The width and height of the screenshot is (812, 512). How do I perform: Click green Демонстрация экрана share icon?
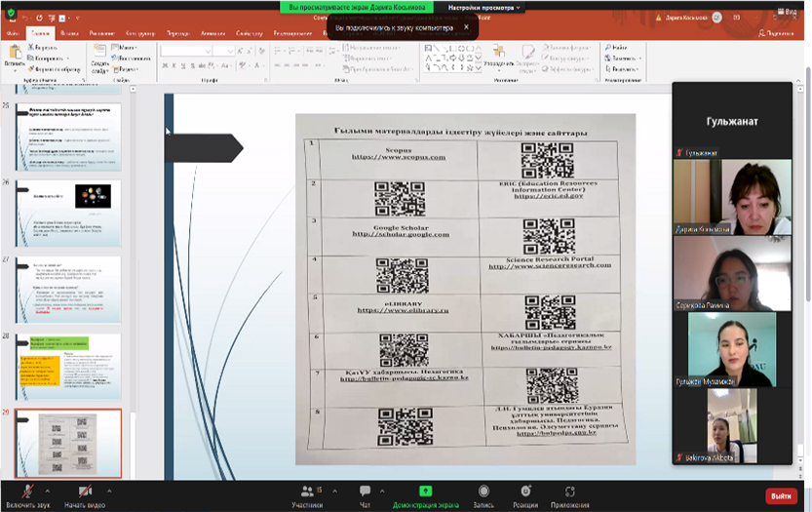[x=426, y=491]
